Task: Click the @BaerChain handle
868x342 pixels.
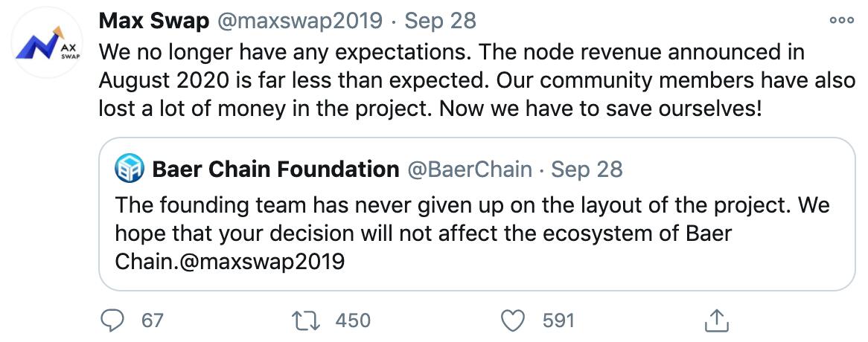Action: coord(469,170)
